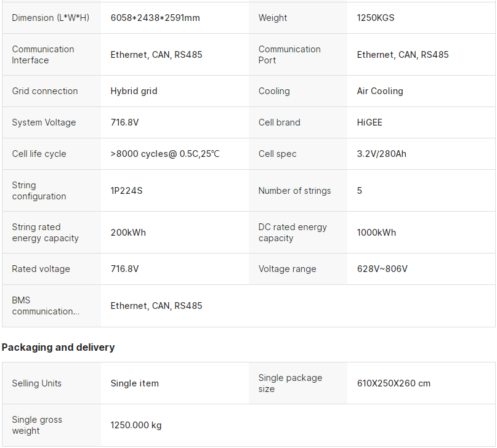
Task: Select the HiGEE cell brand value
Action: 370,122
